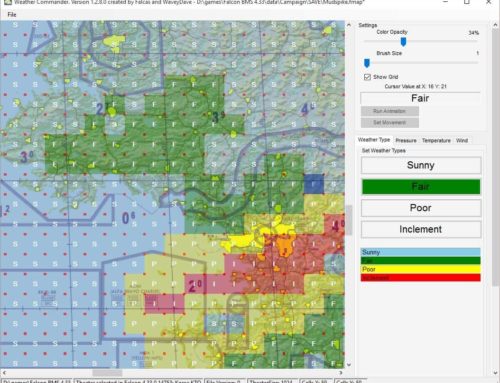
Task: Select the green Fair weather button
Action: pyautogui.click(x=421, y=186)
